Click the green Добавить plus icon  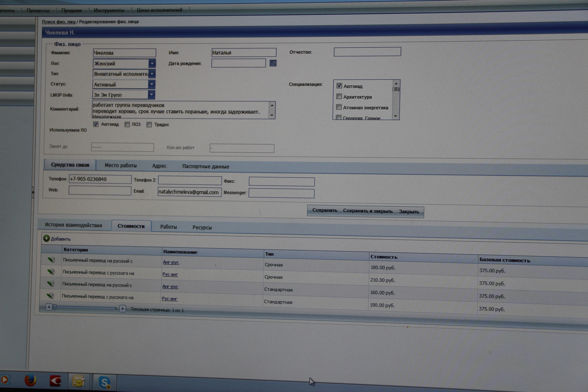[x=46, y=238]
